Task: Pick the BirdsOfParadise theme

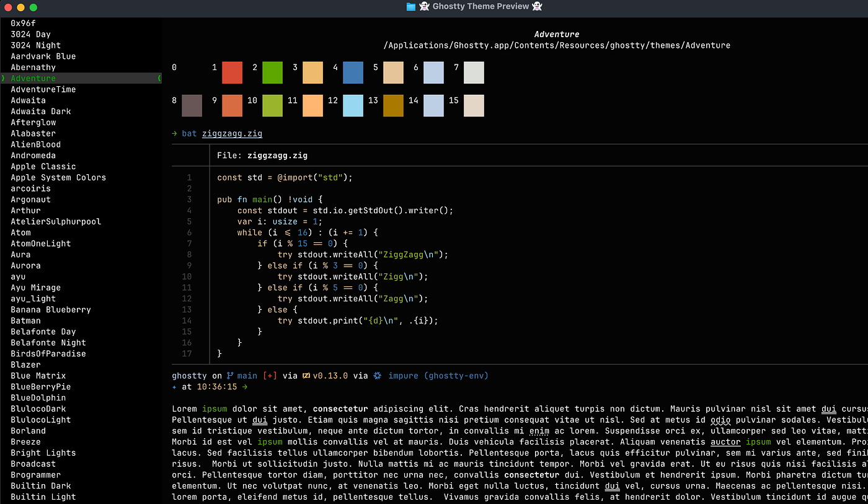Action: pyautogui.click(x=48, y=353)
